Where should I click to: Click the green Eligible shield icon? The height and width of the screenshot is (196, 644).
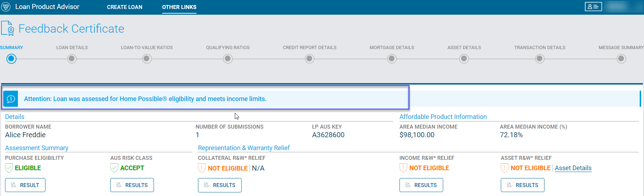tap(9, 168)
